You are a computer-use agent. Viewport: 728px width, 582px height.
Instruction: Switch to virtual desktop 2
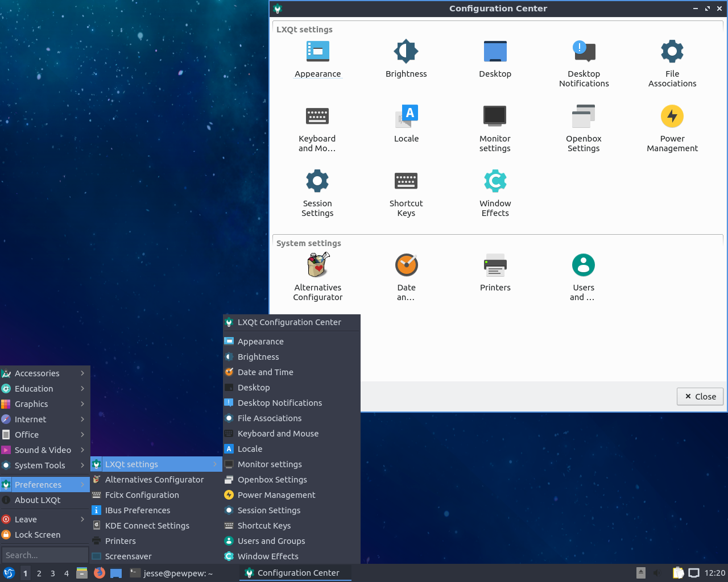[39, 573]
